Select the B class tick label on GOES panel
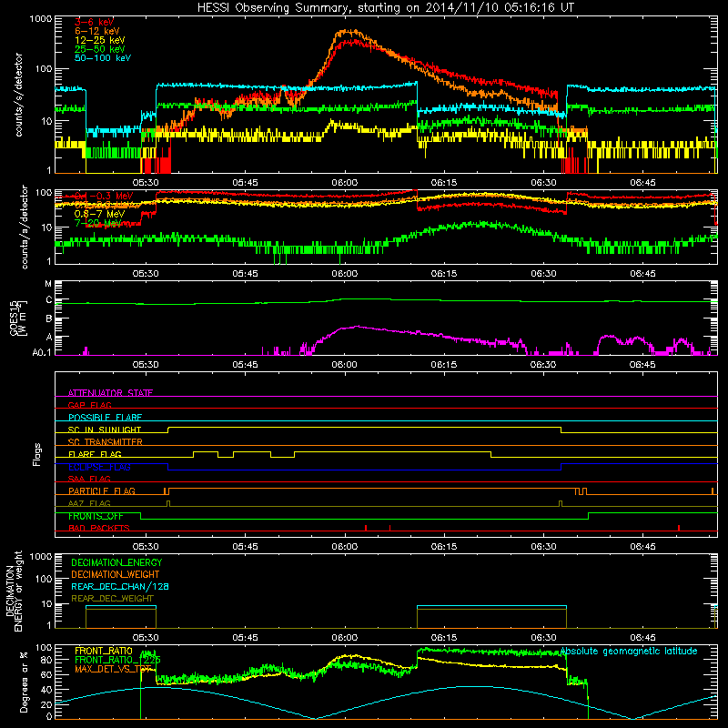This screenshot has height=728, width=728. point(49,319)
